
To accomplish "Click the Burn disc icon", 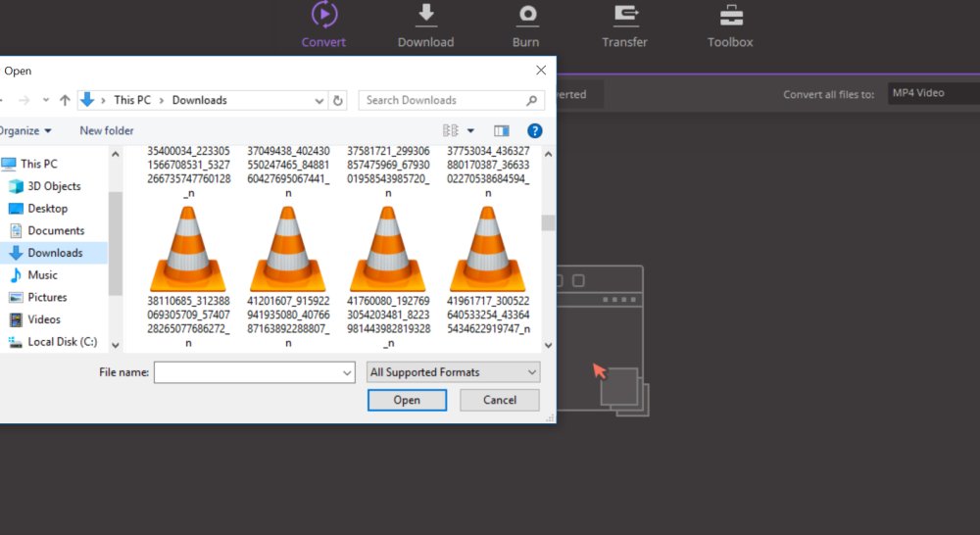I will pos(527,15).
